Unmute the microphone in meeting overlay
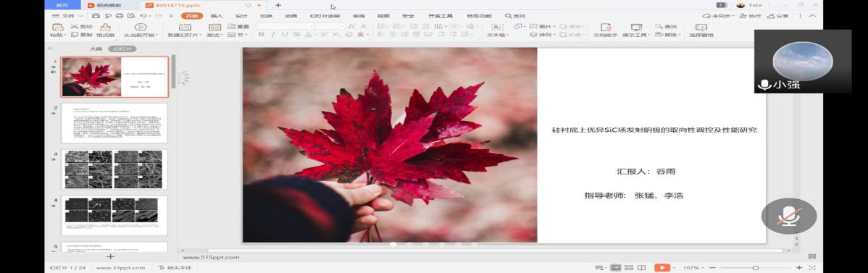 pyautogui.click(x=789, y=216)
